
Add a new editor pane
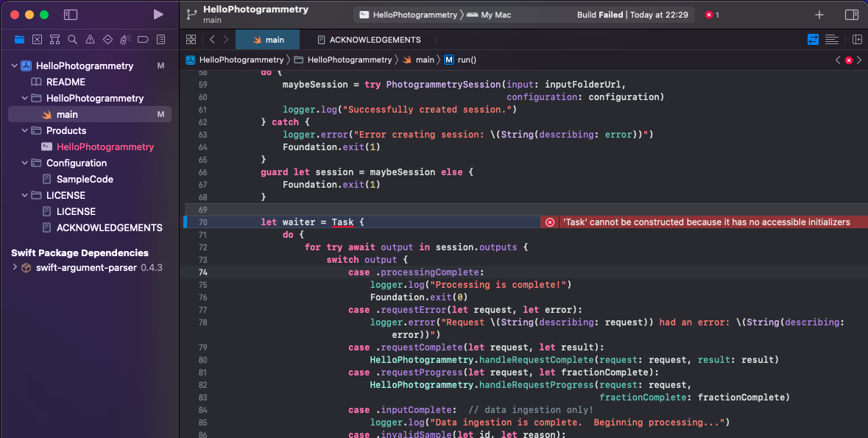(x=857, y=39)
